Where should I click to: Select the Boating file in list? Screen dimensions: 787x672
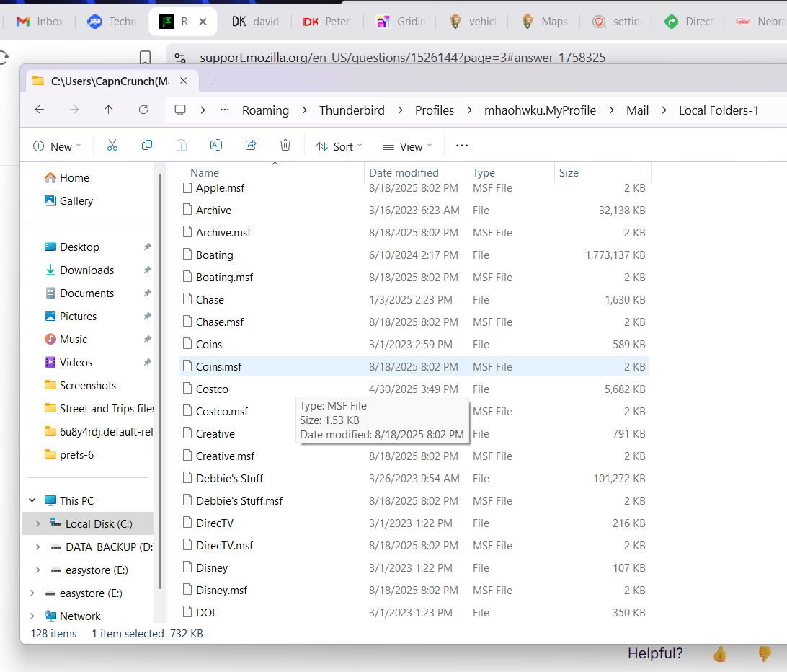tap(214, 255)
